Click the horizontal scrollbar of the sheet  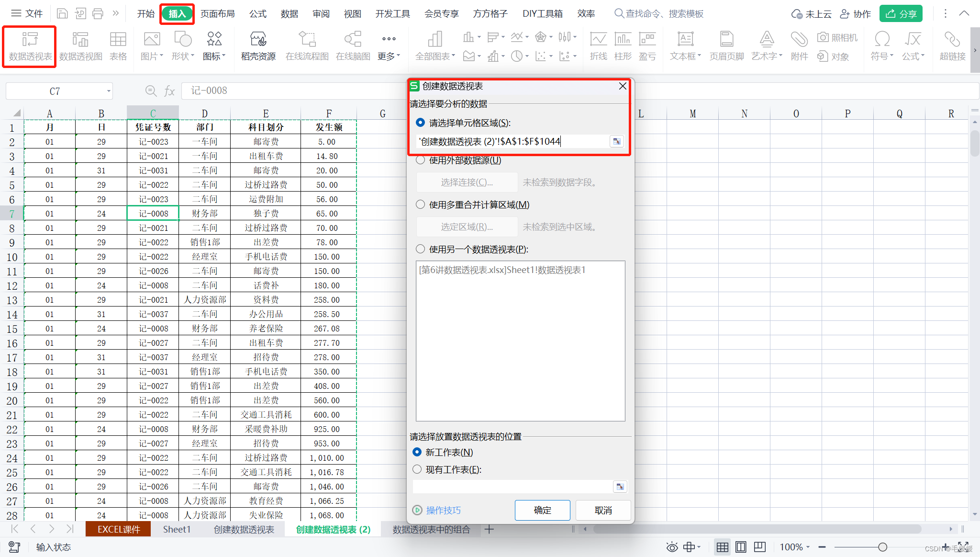(x=757, y=529)
